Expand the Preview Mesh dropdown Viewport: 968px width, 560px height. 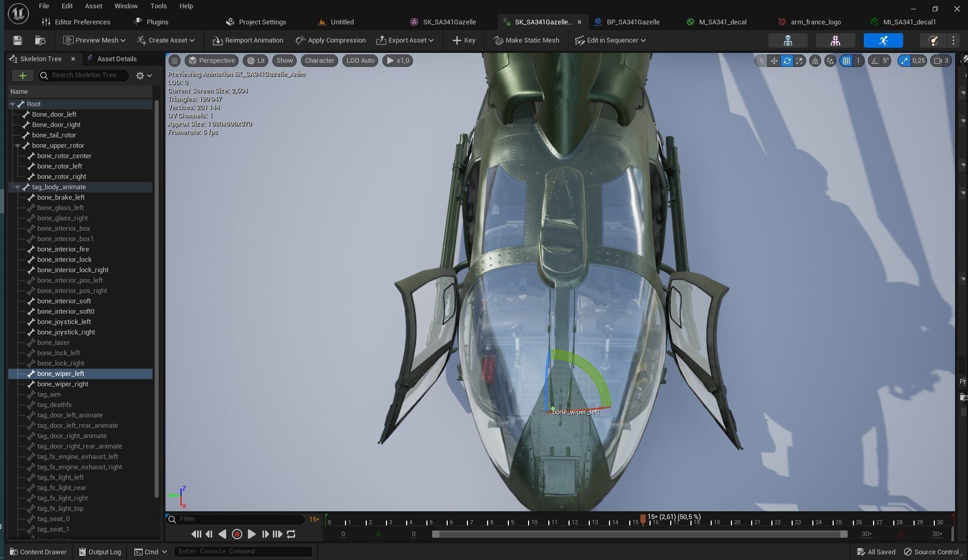coord(94,40)
